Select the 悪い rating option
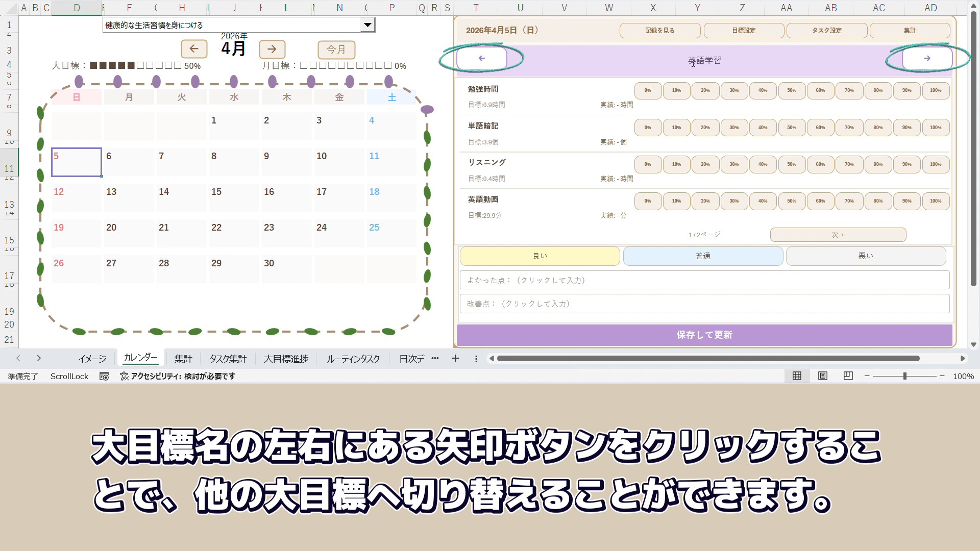 866,256
